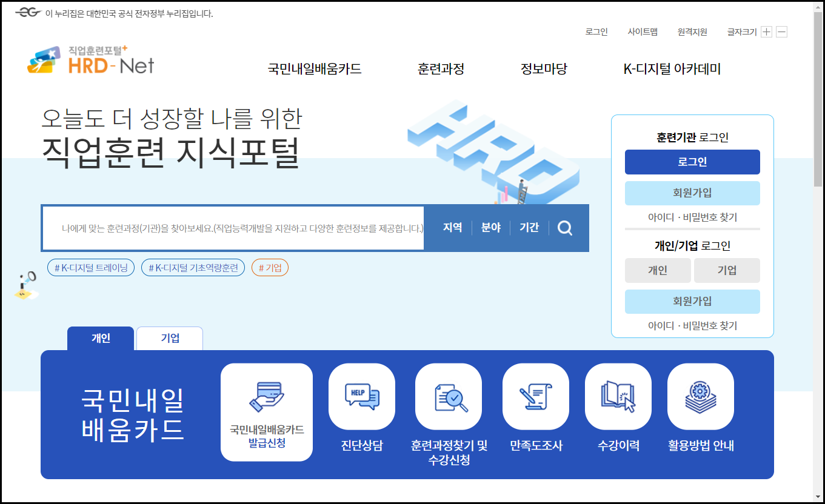
Task: Open 국민내일배움카드 발급신청 card icon
Action: 267,412
